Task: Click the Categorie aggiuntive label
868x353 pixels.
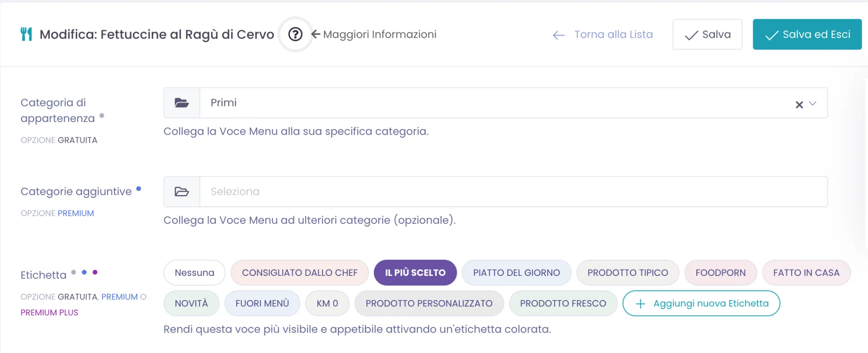Action: click(x=76, y=192)
